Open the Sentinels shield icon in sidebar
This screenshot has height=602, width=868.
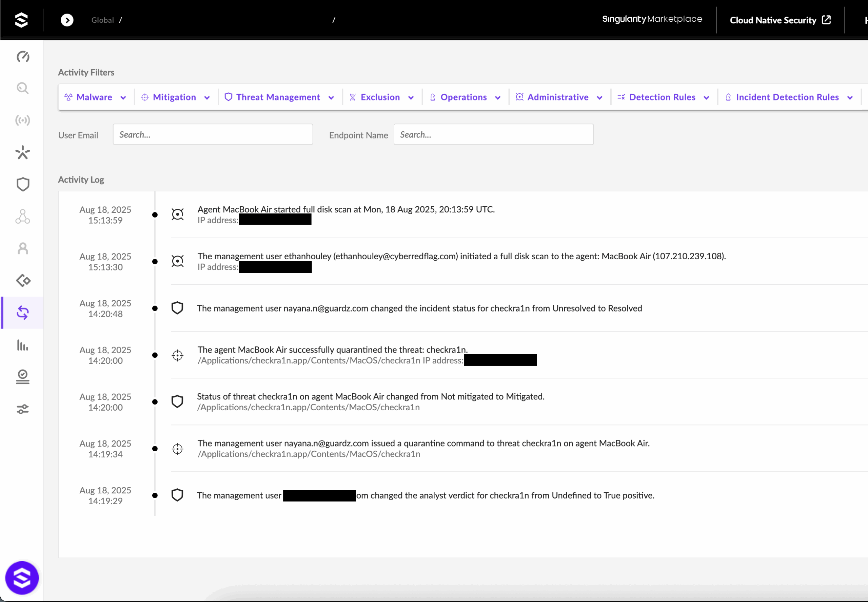(23, 185)
